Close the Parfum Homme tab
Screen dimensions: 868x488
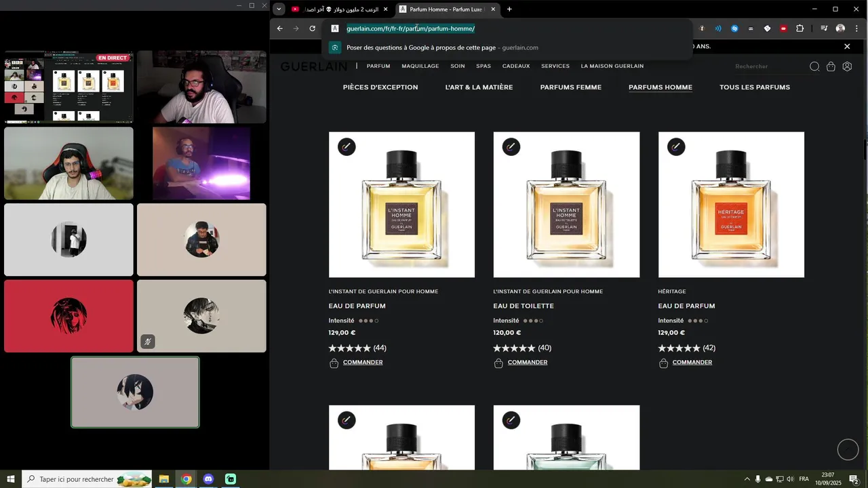(493, 9)
